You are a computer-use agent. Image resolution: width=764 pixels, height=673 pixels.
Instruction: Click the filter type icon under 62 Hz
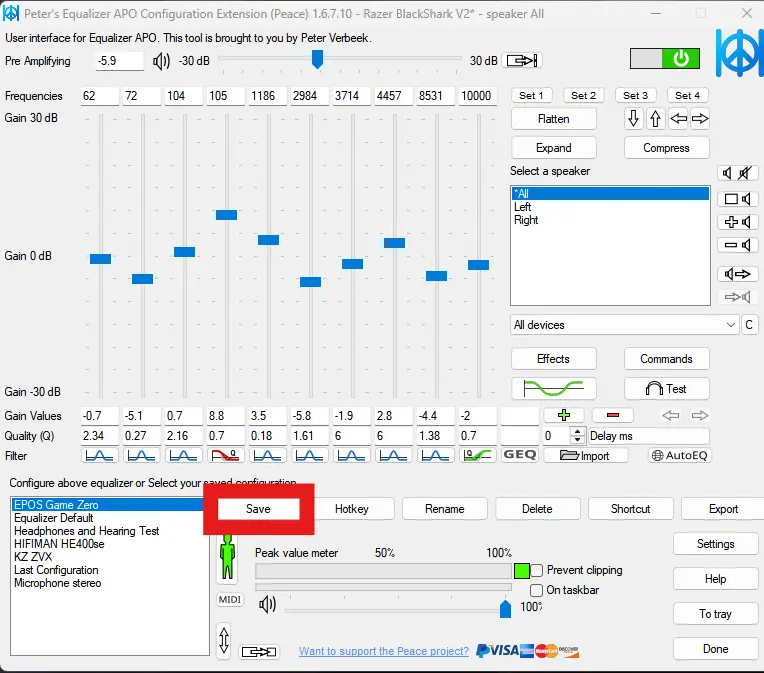pos(99,456)
